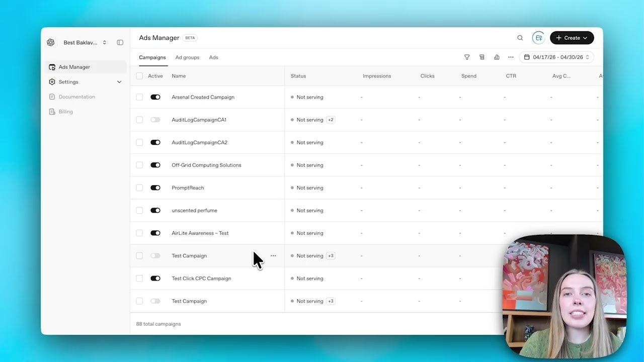This screenshot has width=644, height=362.
Task: Sort by Spend column header
Action: 468,76
